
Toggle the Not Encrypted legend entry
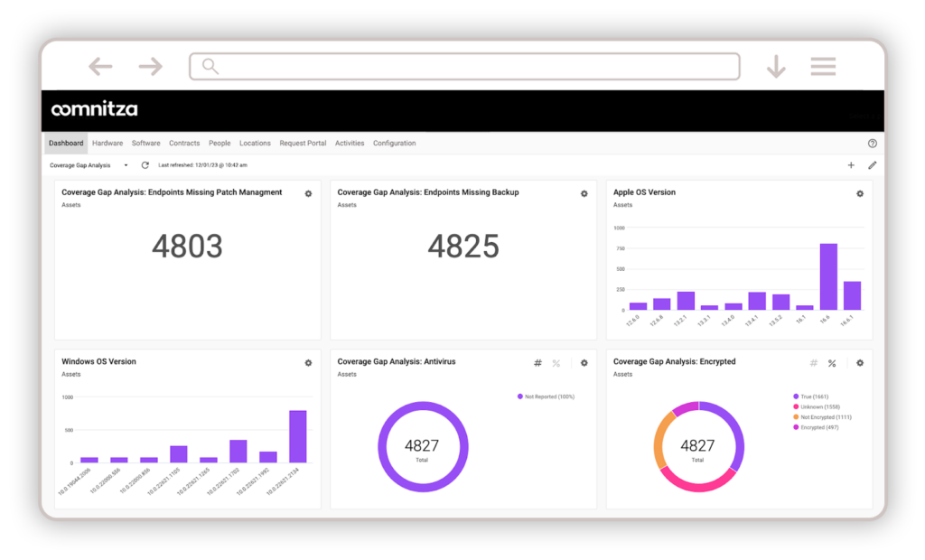click(x=822, y=417)
